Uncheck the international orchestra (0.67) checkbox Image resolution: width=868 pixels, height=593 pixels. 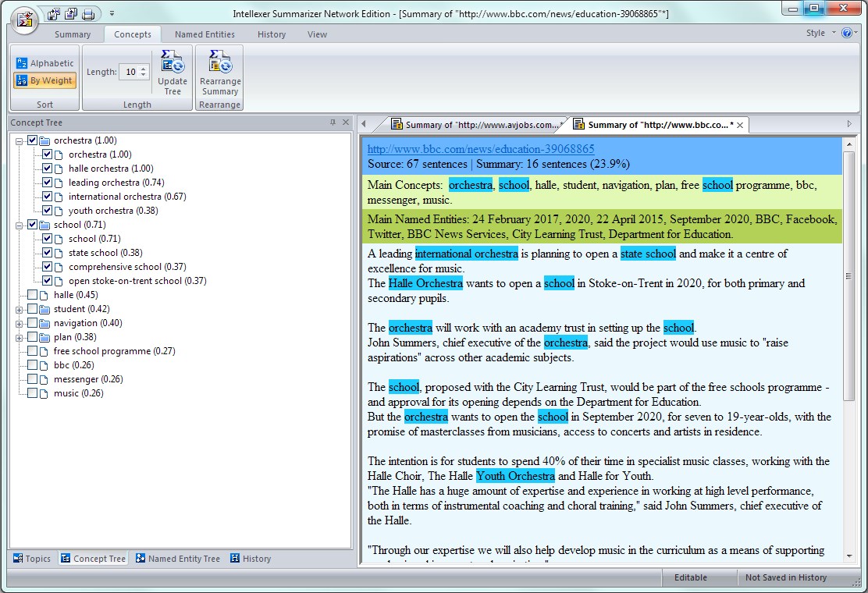[x=47, y=197]
